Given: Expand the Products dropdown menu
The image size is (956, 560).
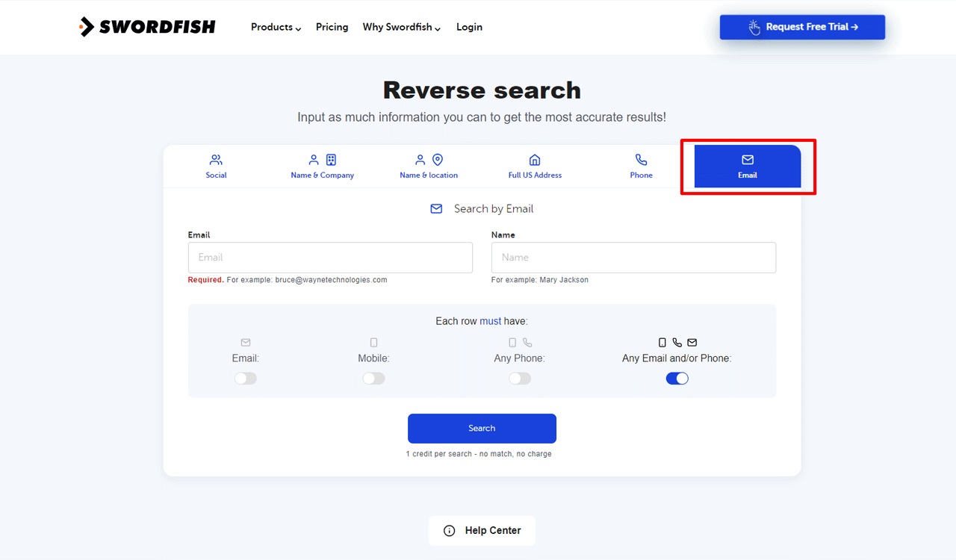Looking at the screenshot, I should [x=276, y=27].
